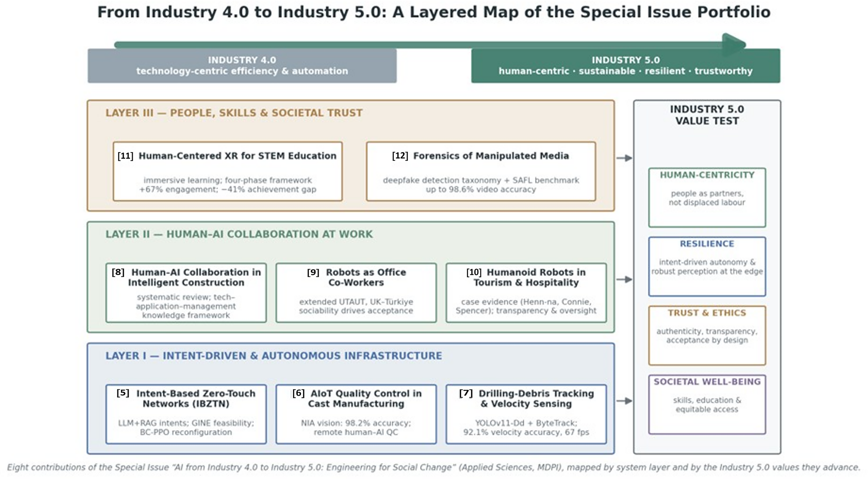The image size is (868, 479).
Task: Select card [6] AIoT Quality Control in Cast Manufacturing
Action: [x=356, y=414]
